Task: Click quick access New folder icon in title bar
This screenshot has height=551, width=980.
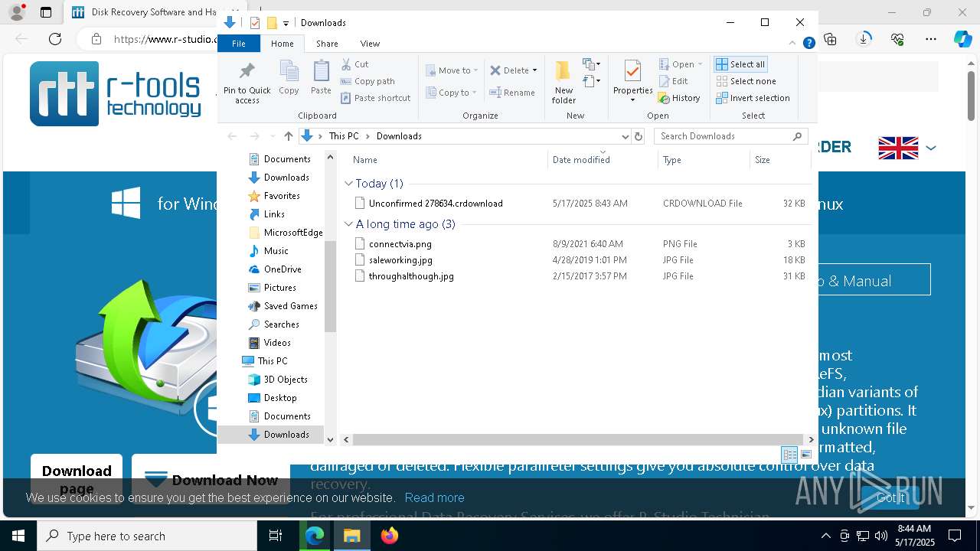Action: [272, 23]
